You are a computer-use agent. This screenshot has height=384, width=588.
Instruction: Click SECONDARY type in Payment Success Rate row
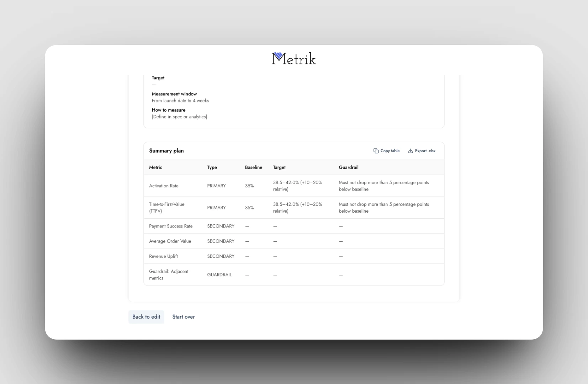pos(221,226)
